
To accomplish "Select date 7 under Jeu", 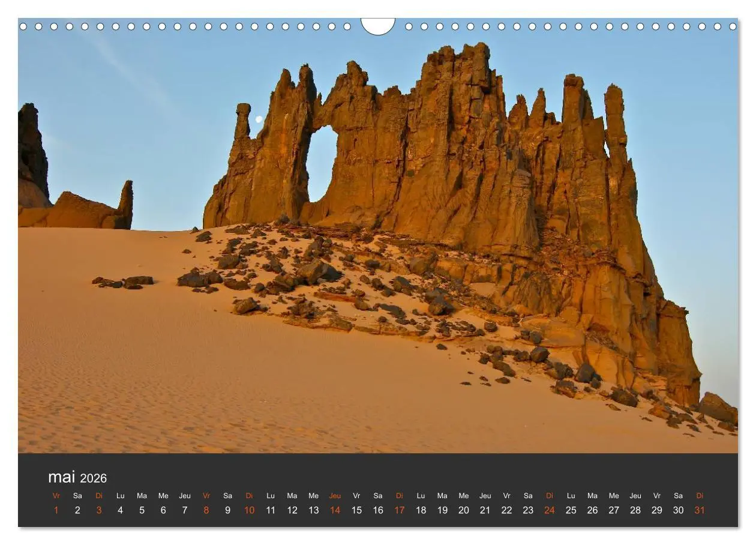I will [x=185, y=510].
